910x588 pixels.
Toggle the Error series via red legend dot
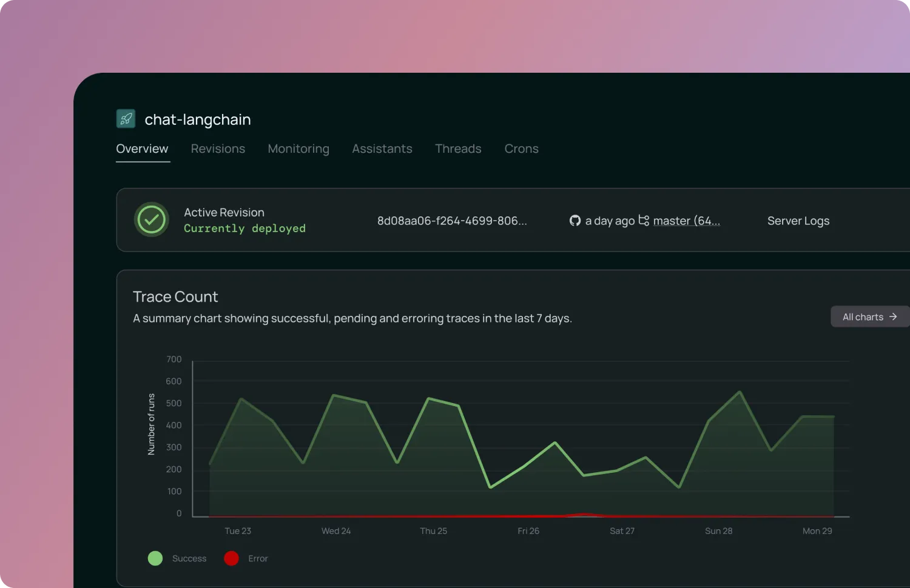tap(231, 558)
